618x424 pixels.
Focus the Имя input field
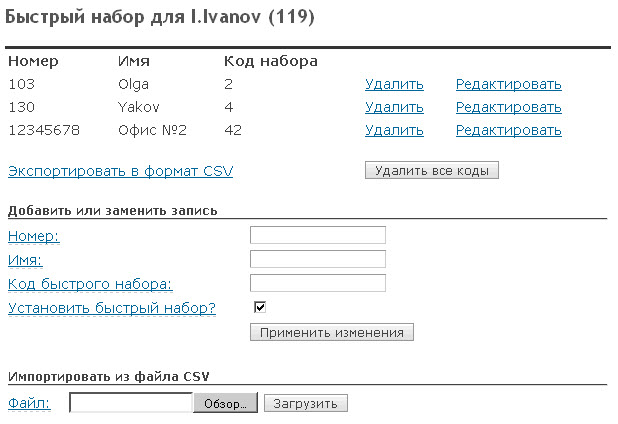coord(318,259)
